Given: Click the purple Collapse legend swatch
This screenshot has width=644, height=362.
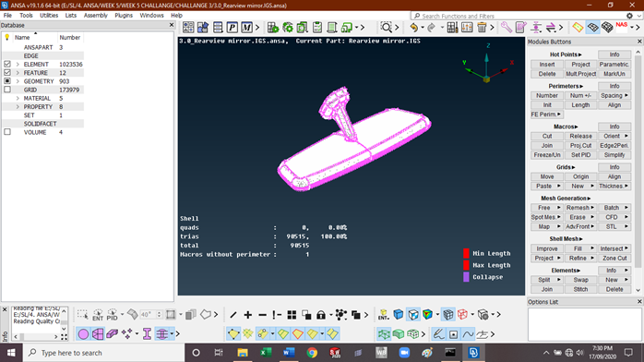Looking at the screenshot, I should [x=466, y=277].
